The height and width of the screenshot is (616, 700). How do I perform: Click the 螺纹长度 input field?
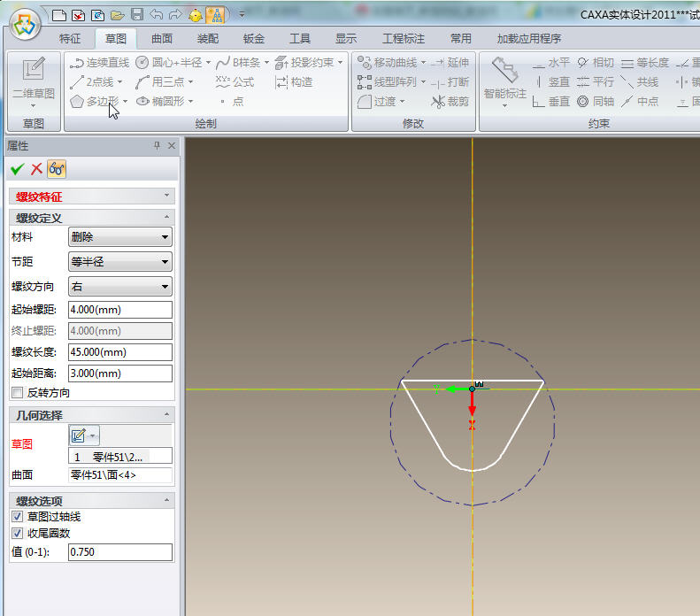(119, 352)
